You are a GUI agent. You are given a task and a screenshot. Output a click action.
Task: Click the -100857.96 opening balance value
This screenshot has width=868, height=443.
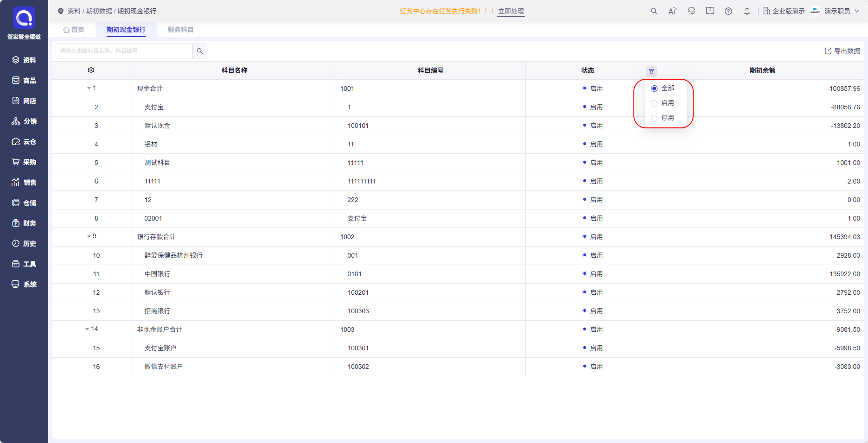[x=843, y=89]
